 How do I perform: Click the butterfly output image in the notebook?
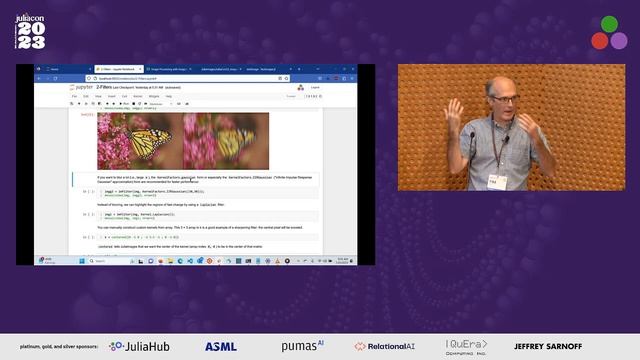[183, 141]
